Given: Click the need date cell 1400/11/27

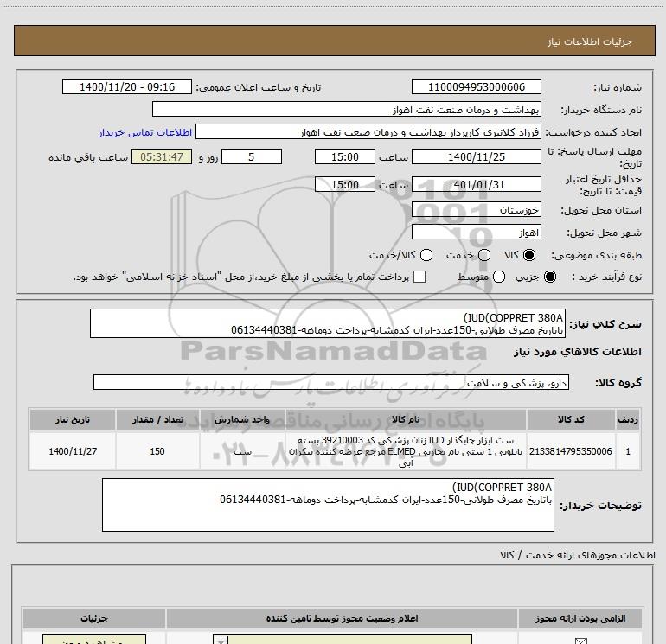Looking at the screenshot, I should click(x=73, y=451).
